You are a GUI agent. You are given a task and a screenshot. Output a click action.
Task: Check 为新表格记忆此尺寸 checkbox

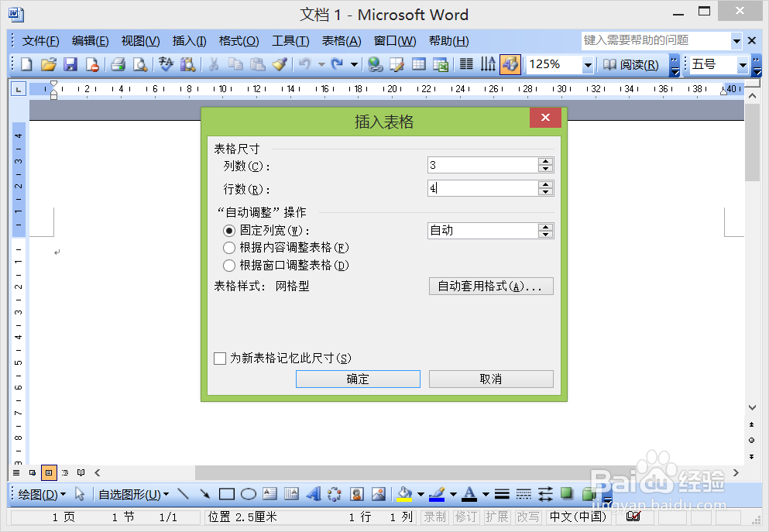coord(220,359)
